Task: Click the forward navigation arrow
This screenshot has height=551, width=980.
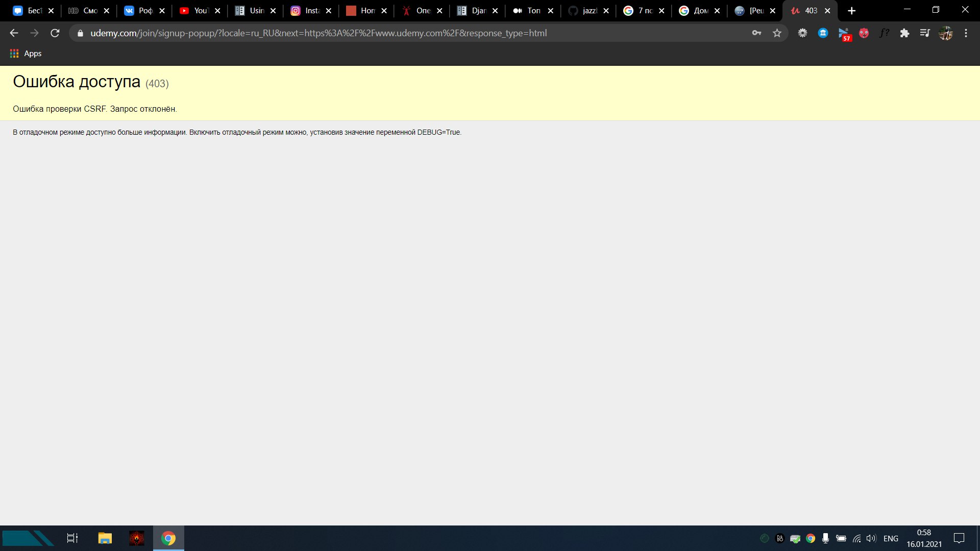Action: 34,33
